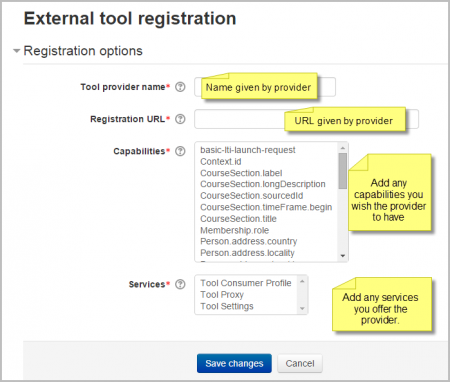Click the Capabilities list scroll-down arrow
Image resolution: width=450 pixels, height=382 pixels.
coord(343,256)
